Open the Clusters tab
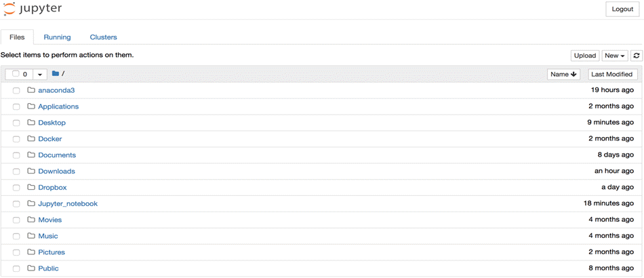The width and height of the screenshot is (644, 278). click(103, 37)
